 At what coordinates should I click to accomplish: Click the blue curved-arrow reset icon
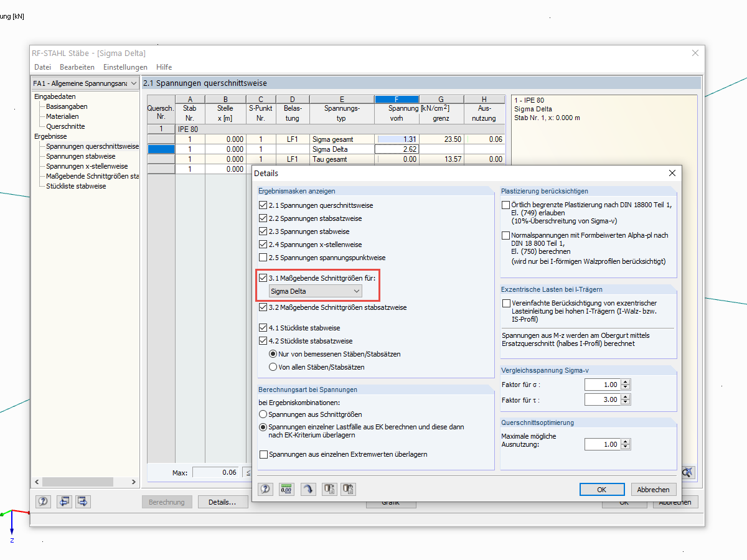coord(308,489)
